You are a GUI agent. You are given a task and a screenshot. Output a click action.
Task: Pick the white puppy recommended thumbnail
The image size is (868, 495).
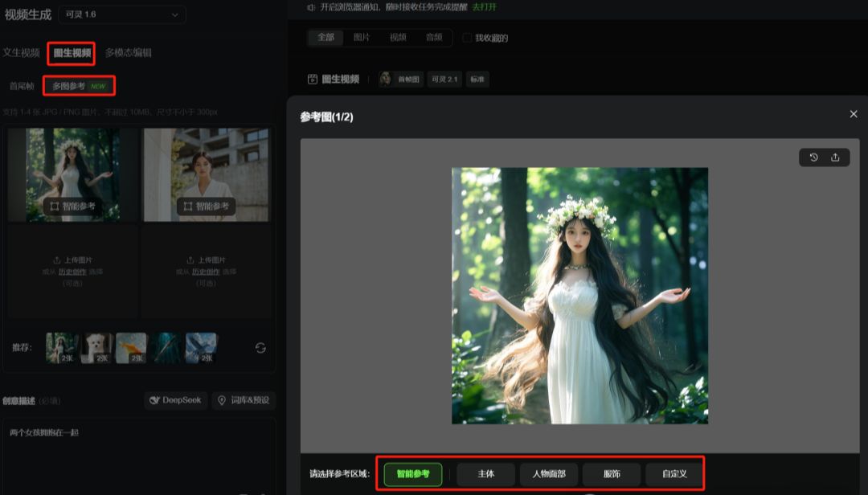point(96,348)
